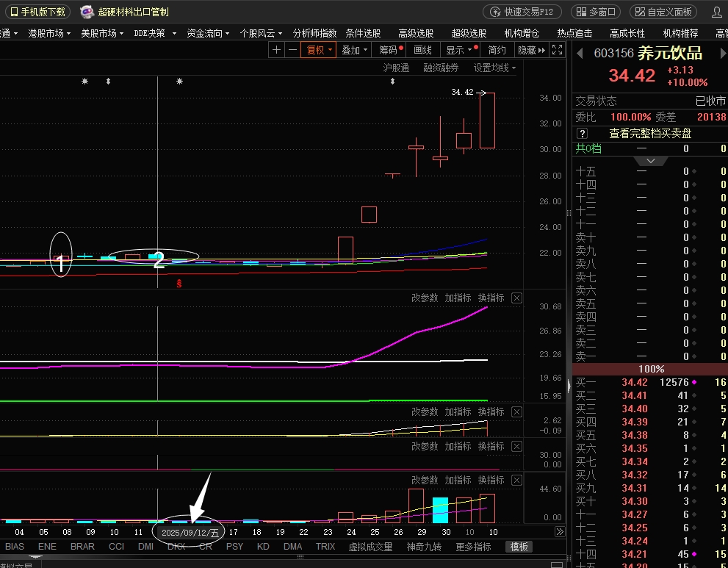Click the timeline scroll-forward double arrow icon
The image size is (728, 568).
coord(560,532)
